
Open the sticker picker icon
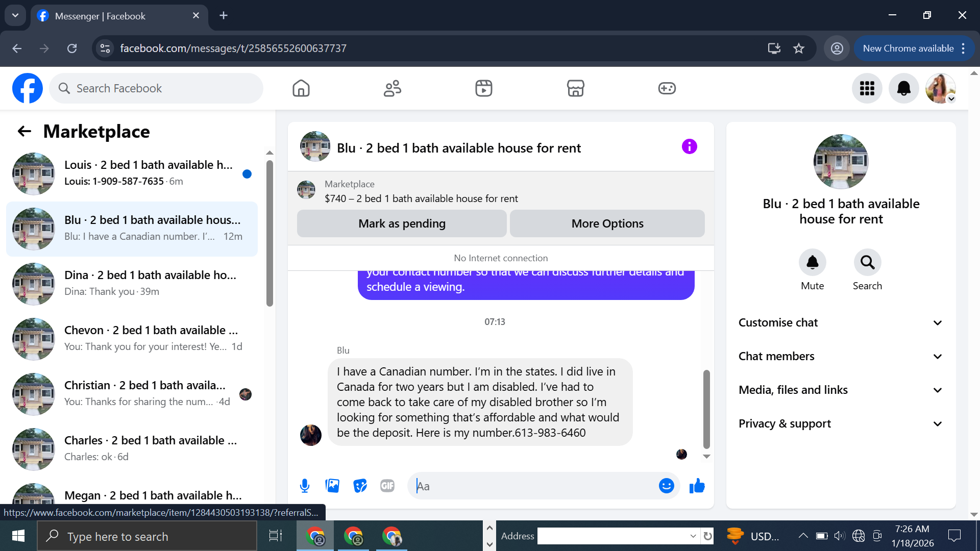pyautogui.click(x=360, y=486)
